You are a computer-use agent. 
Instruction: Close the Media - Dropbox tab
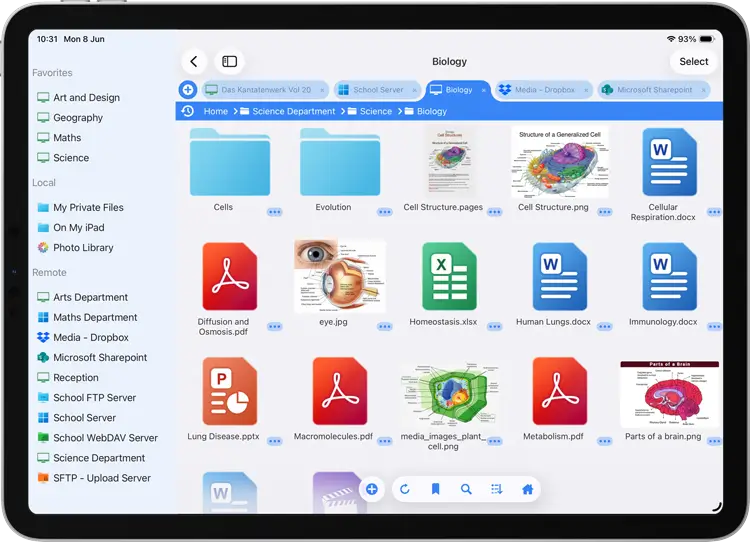coord(586,90)
